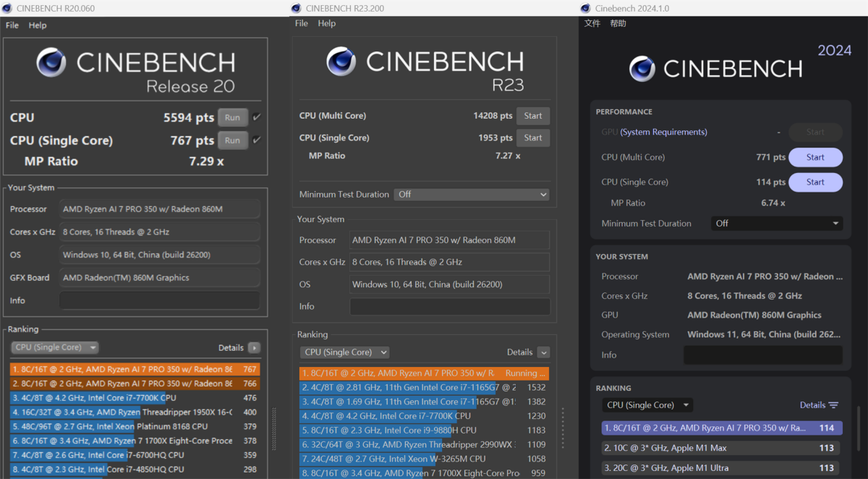Select the Threadripper 1950X row in R20 ranking
The height and width of the screenshot is (479, 868).
point(135,412)
